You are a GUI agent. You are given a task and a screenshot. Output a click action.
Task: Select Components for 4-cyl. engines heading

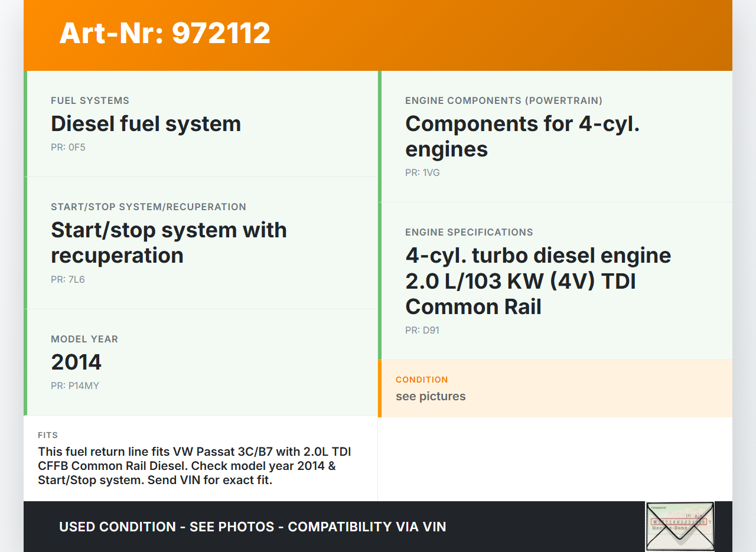(x=522, y=136)
